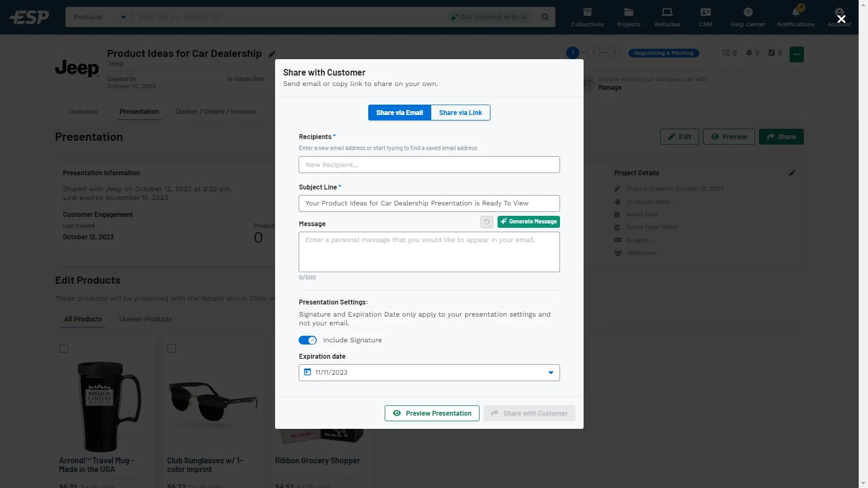Click project step 1 circle
Viewport: 868px width, 488px height.
[x=573, y=53]
